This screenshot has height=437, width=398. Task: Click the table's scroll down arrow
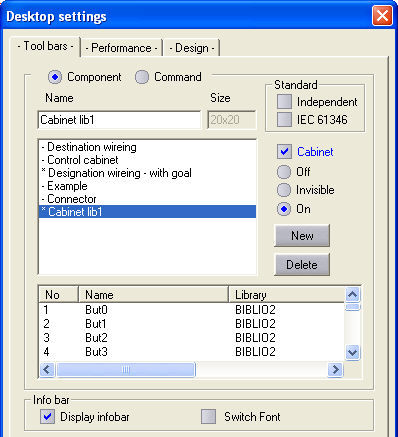point(353,352)
